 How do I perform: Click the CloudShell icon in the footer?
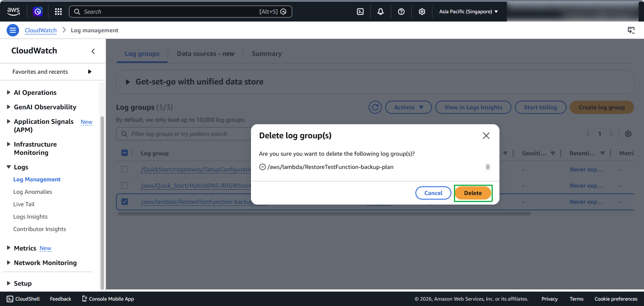(10, 299)
